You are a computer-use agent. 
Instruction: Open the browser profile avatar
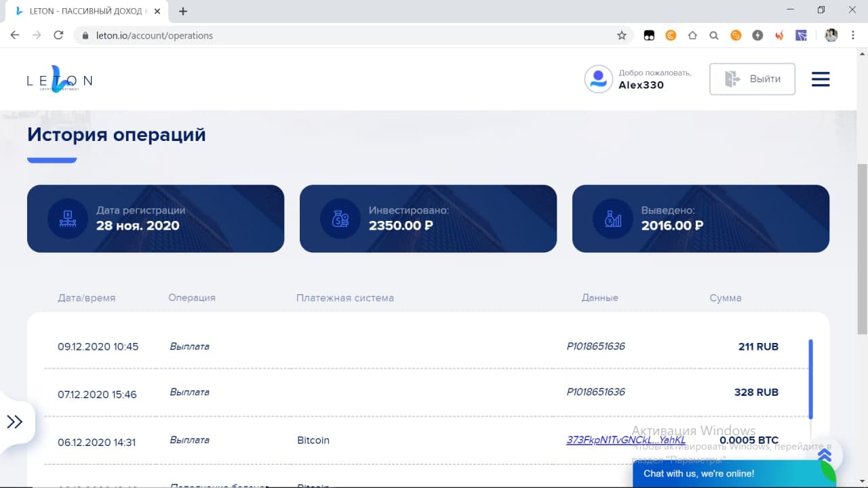click(x=831, y=35)
